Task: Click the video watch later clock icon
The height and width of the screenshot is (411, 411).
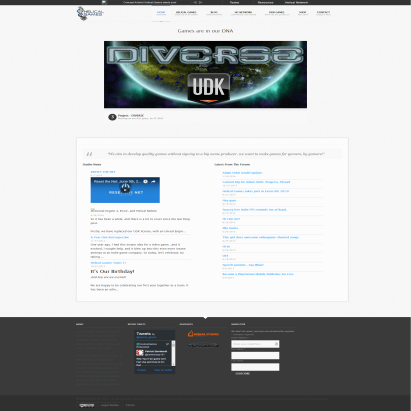Action: click(x=145, y=181)
